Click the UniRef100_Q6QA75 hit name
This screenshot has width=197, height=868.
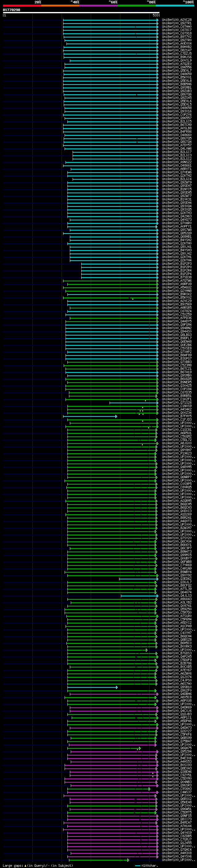pos(177,748)
